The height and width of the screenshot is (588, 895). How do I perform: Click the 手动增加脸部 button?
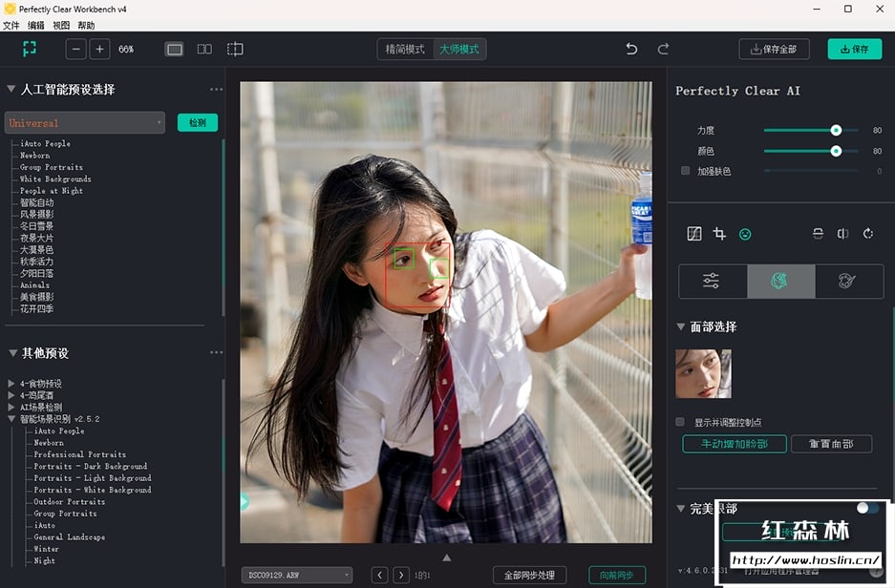point(734,444)
